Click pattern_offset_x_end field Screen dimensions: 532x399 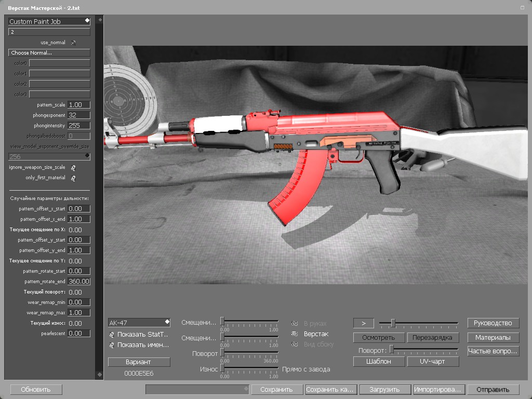(79, 219)
